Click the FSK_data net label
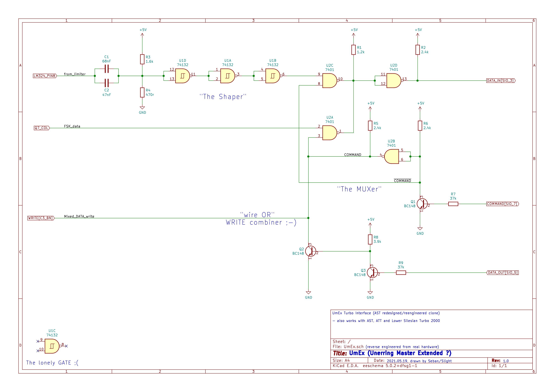The image size is (555, 392). coord(72,126)
